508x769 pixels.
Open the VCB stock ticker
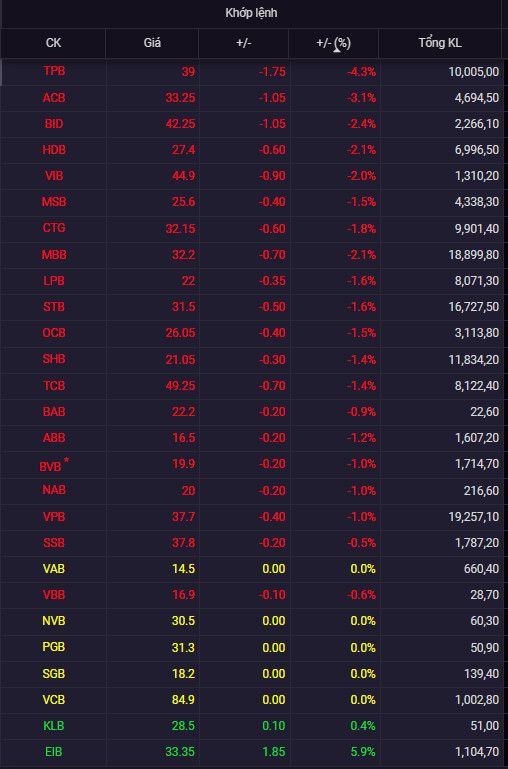coord(54,700)
